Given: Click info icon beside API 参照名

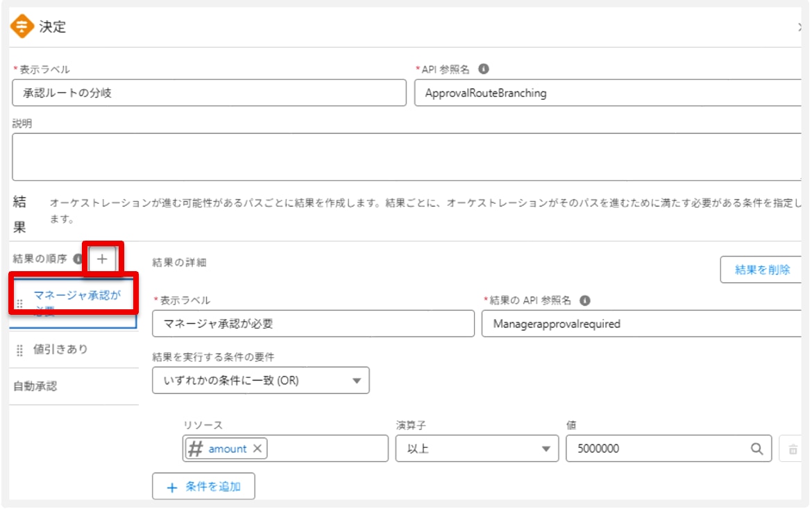Looking at the screenshot, I should click(484, 69).
